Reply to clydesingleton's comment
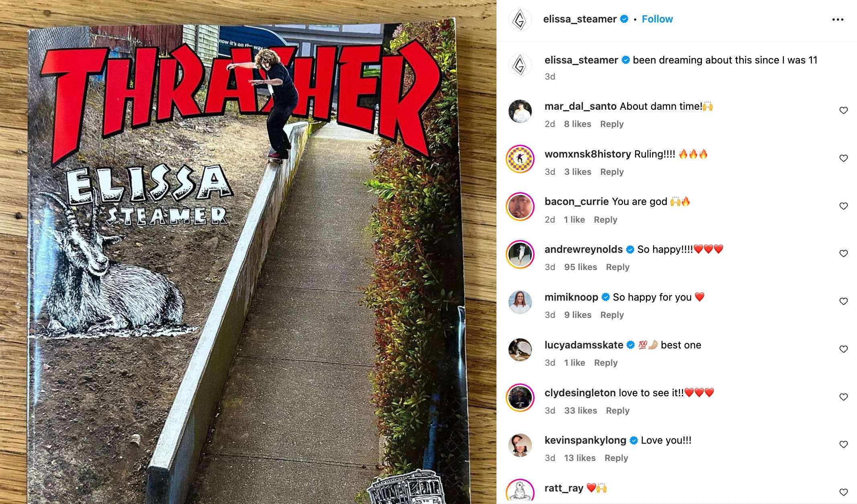 [617, 410]
